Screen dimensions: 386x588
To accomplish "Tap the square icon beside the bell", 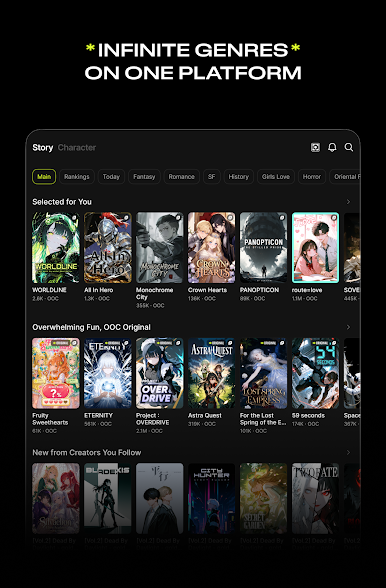I will (315, 147).
